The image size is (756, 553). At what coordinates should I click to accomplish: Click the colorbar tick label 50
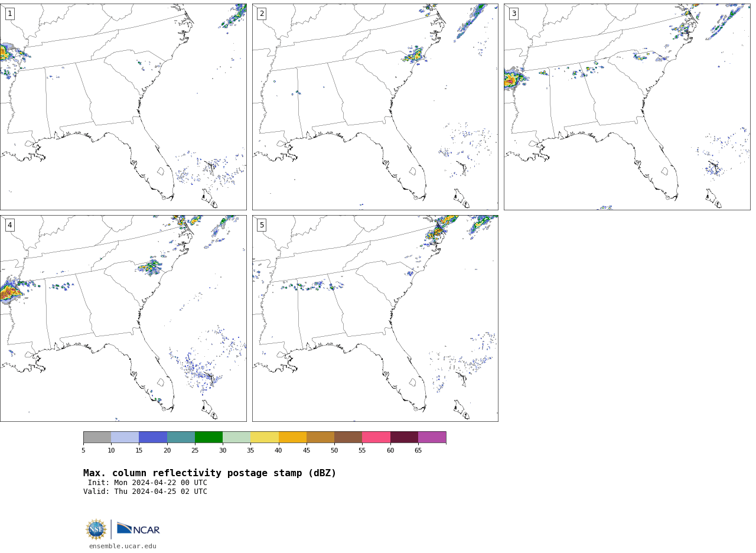[x=334, y=451]
